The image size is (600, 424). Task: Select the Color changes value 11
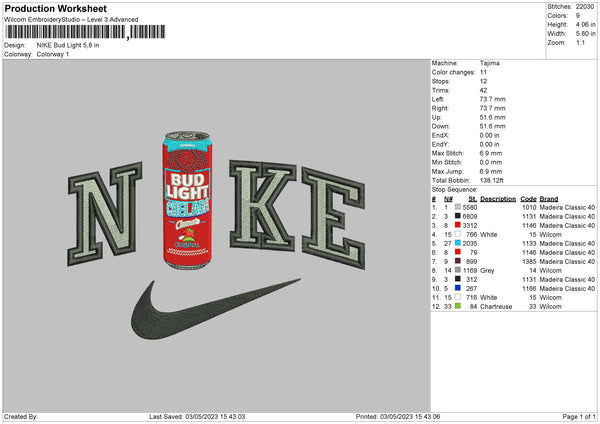coord(483,72)
